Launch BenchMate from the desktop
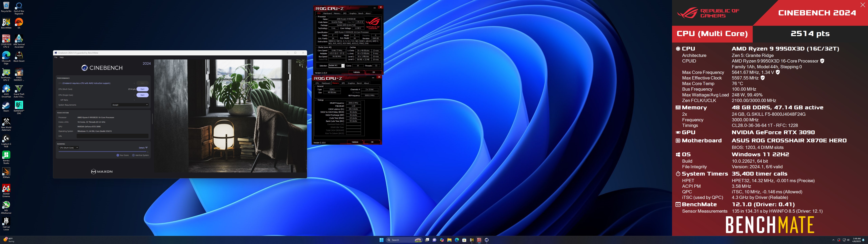 pos(6,24)
